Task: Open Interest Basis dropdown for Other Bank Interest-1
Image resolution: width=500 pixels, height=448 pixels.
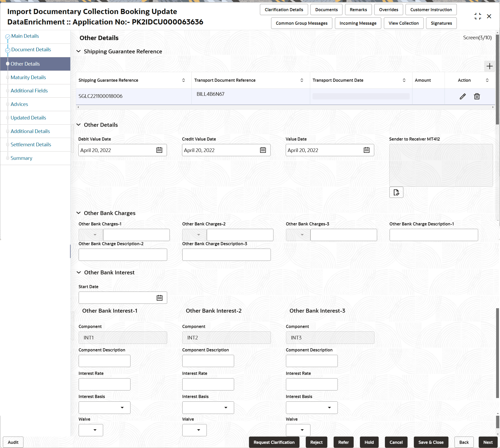Action: tap(122, 408)
